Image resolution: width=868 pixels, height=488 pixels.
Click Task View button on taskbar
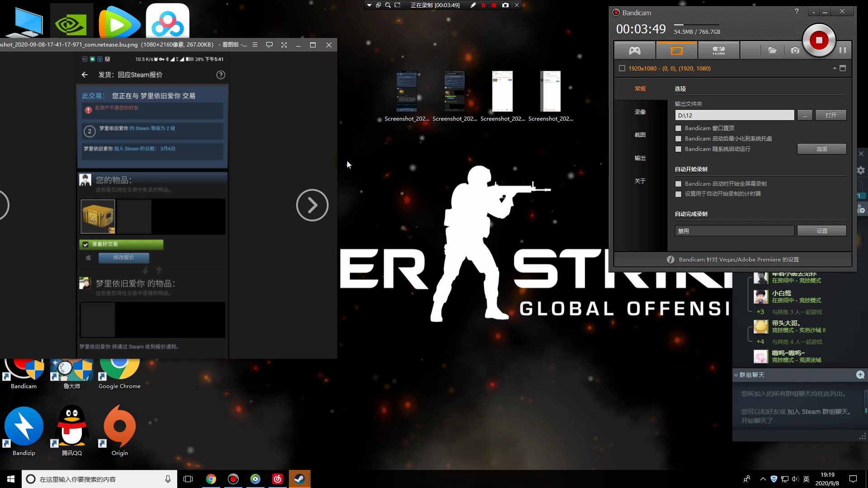[x=188, y=479]
